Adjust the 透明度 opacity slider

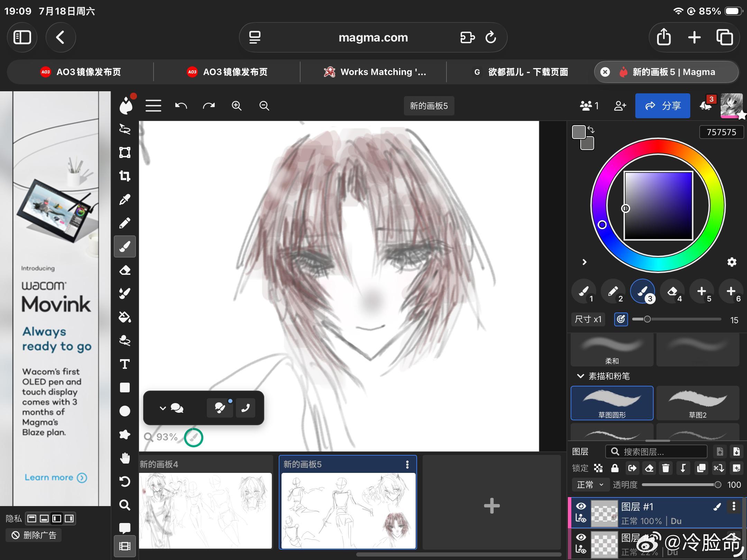coord(682,485)
